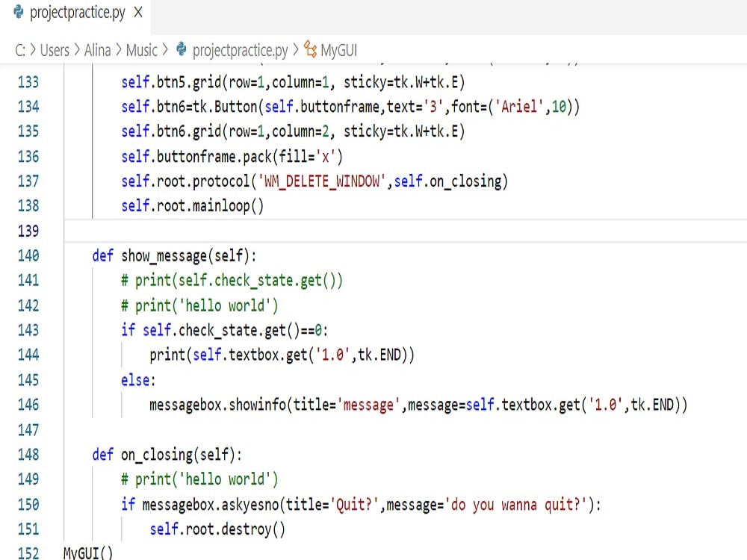Click the Python icon in the breadcrumb

182,49
